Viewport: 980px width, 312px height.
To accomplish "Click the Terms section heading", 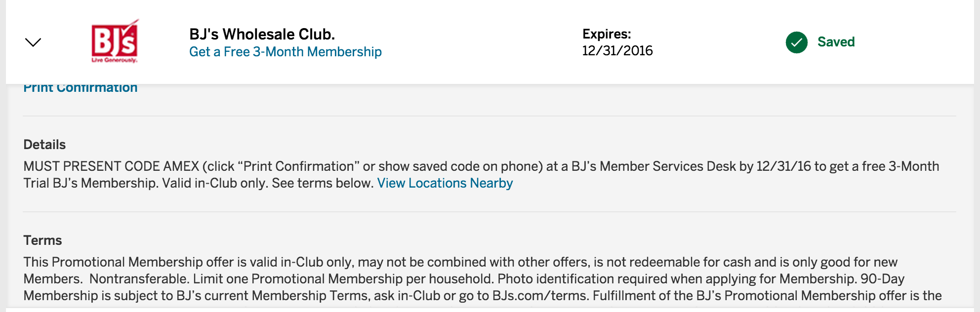I will [x=42, y=240].
